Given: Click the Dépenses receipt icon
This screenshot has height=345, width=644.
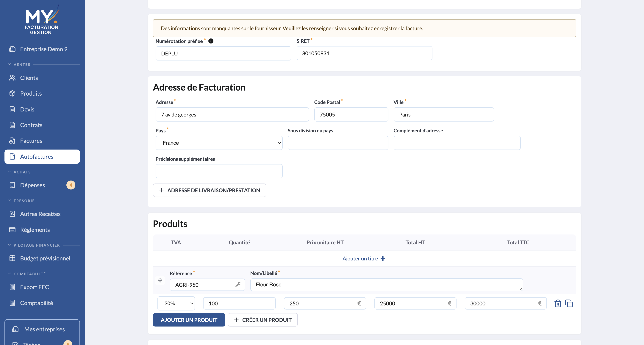Looking at the screenshot, I should click(12, 185).
